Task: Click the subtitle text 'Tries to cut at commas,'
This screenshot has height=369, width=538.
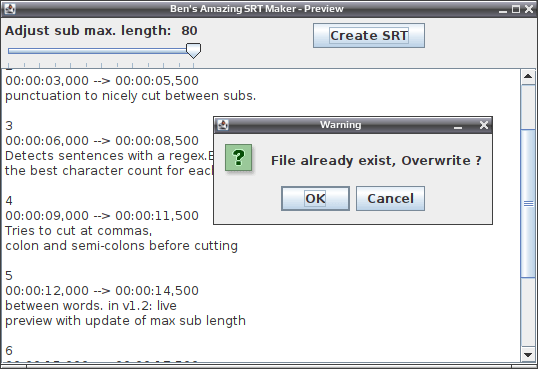Action: pyautogui.click(x=79, y=231)
